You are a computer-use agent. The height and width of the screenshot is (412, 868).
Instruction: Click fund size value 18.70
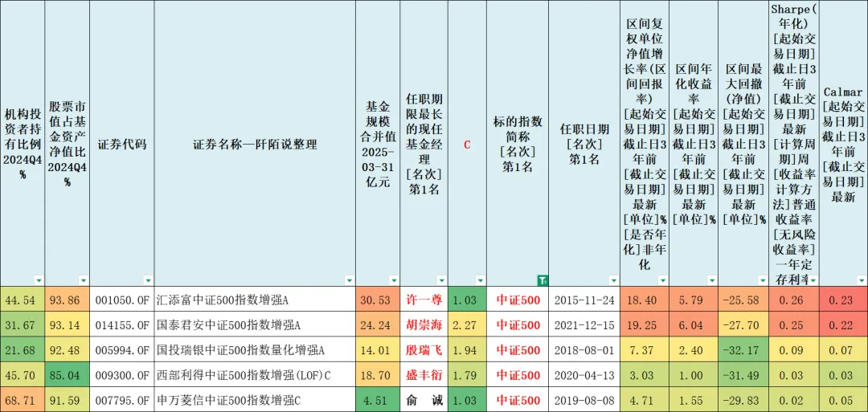tap(378, 376)
